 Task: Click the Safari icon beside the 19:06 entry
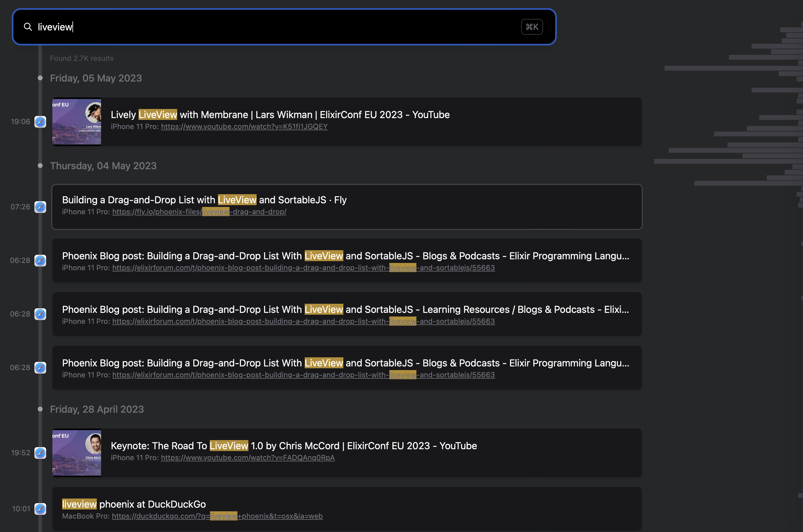click(40, 121)
